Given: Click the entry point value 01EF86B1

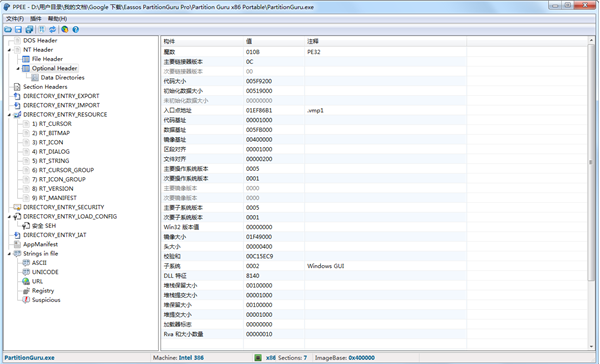Looking at the screenshot, I should tap(259, 111).
